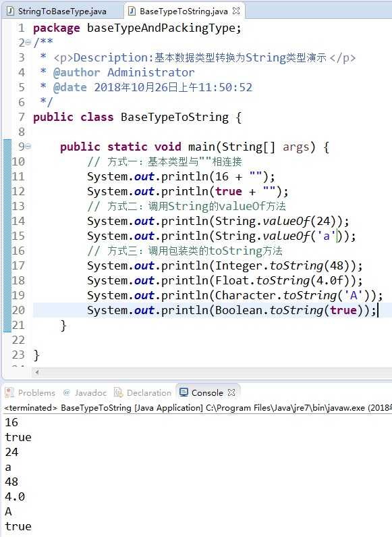Switch to StringToBaseType.java editor tab
This screenshot has height=537, width=392.
(57, 11)
